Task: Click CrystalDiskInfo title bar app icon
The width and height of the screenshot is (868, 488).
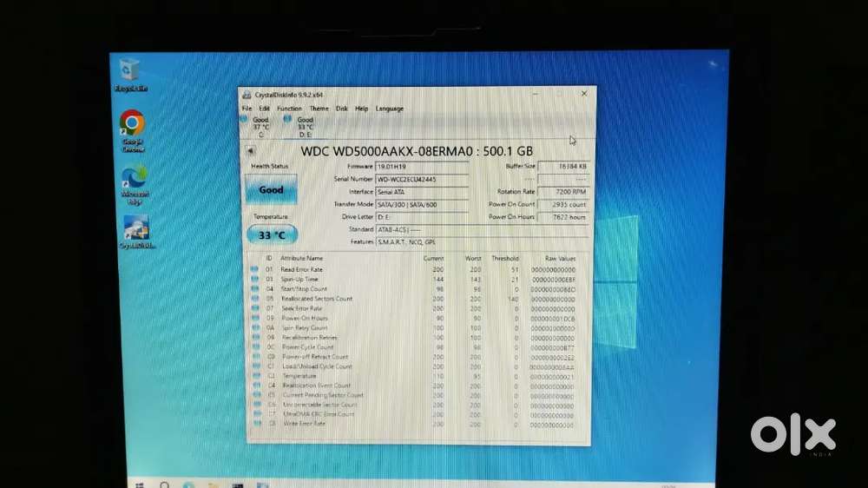Action: 247,95
